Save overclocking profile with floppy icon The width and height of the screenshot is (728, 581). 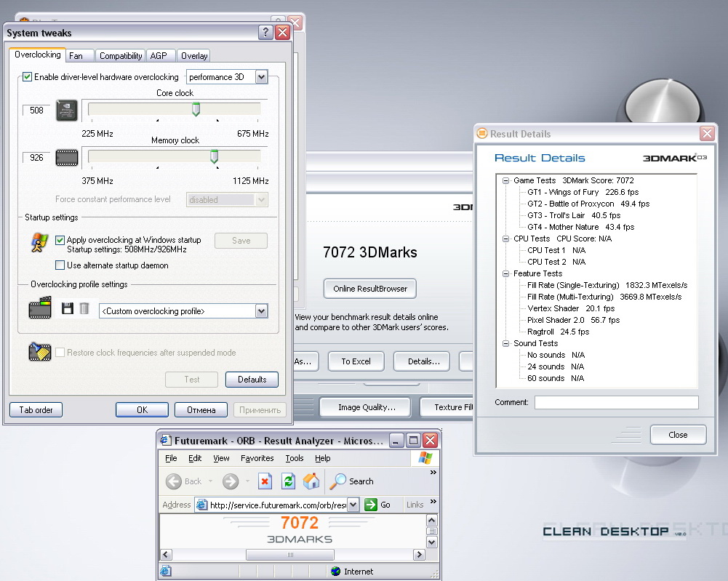[68, 308]
